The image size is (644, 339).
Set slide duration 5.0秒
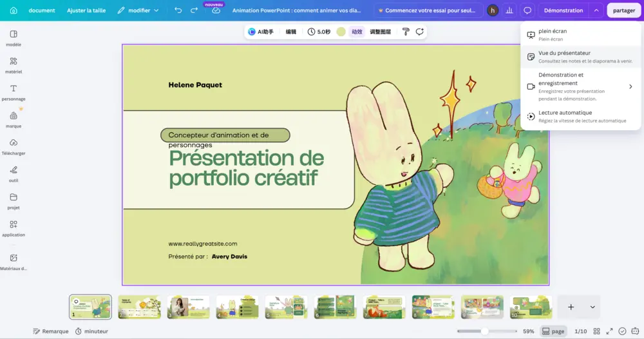[x=319, y=32]
